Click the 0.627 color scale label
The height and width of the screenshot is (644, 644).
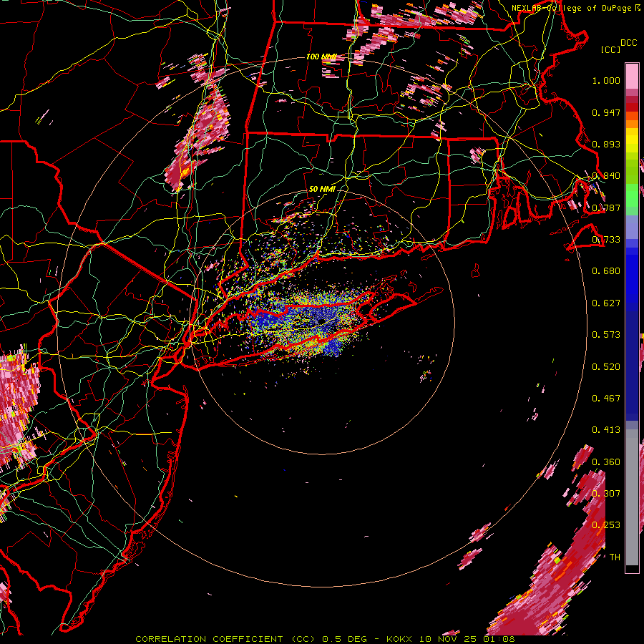[606, 303]
